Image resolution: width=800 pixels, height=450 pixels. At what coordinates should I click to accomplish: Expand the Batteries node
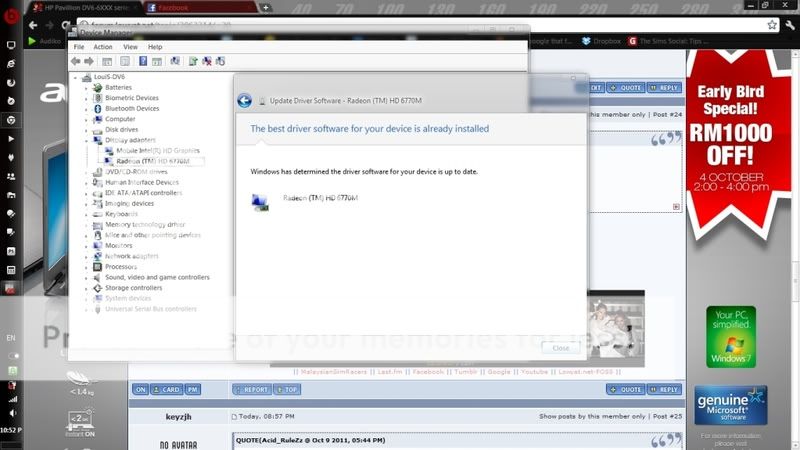click(x=87, y=87)
